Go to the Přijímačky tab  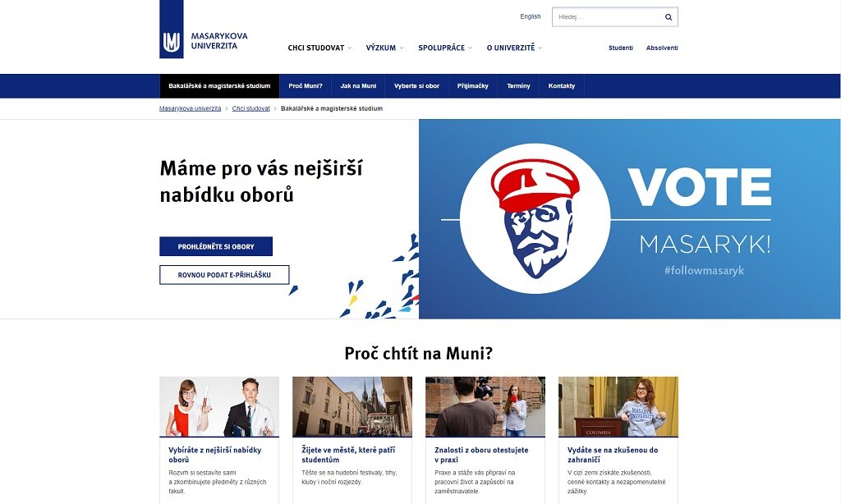point(472,86)
